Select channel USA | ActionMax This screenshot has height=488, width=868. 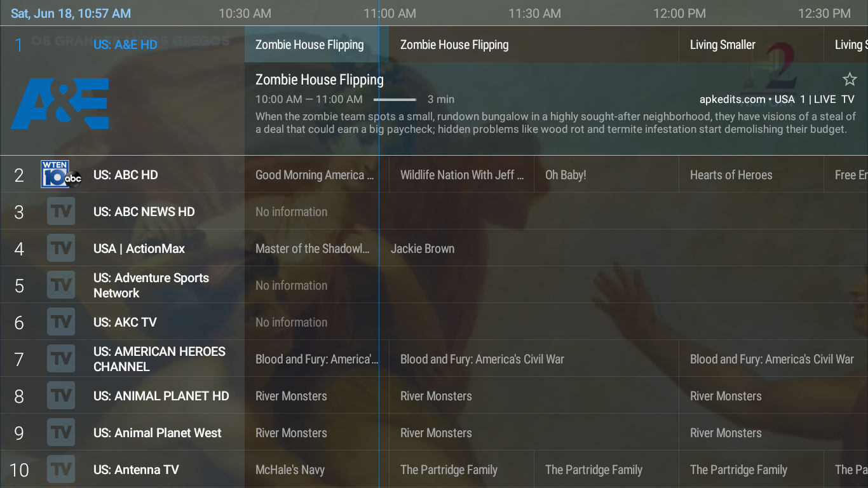(x=139, y=248)
